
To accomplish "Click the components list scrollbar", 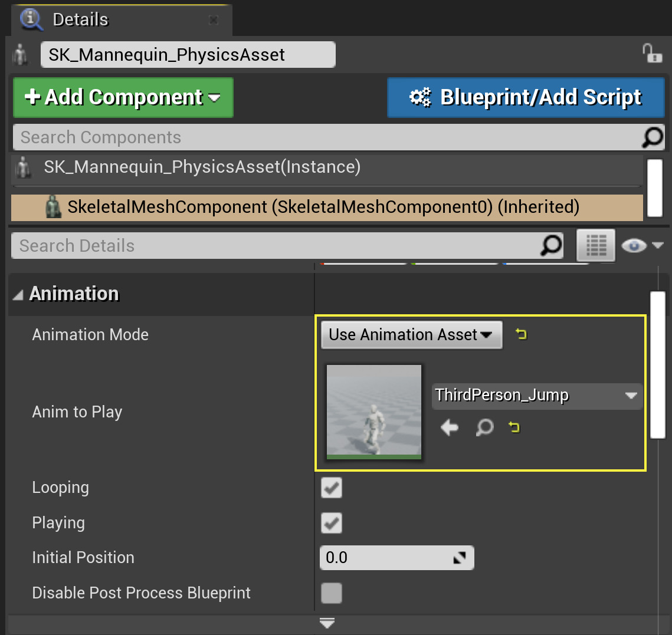I will coord(655,187).
